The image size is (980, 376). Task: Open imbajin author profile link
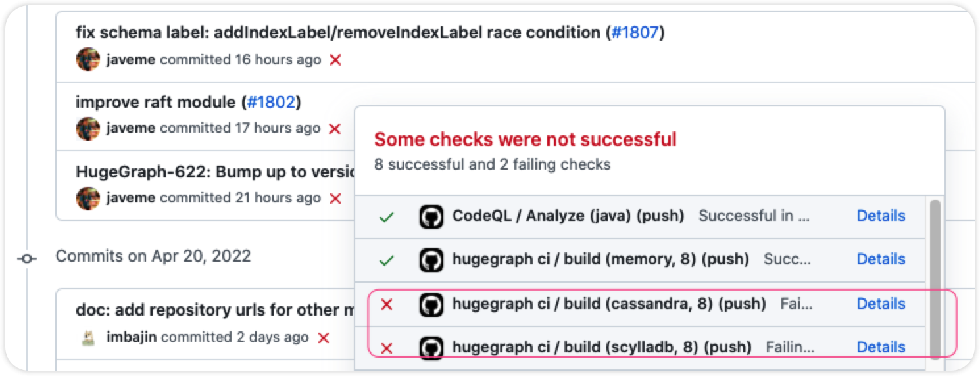click(x=132, y=337)
